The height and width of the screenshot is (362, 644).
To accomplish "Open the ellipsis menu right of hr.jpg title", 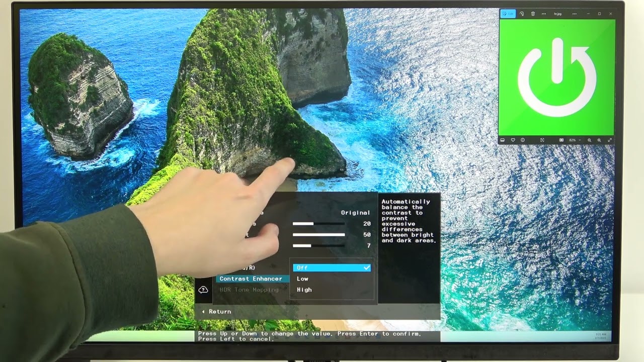I will [x=575, y=14].
